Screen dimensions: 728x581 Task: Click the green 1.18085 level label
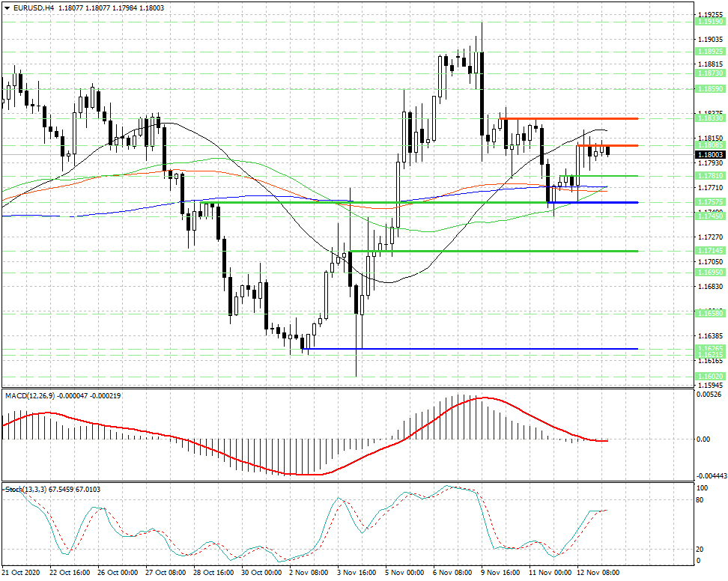click(710, 145)
